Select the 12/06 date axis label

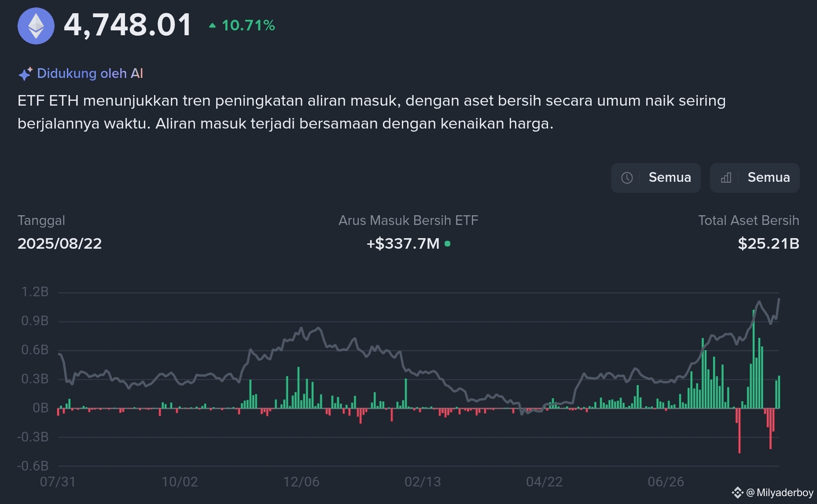[x=301, y=482]
